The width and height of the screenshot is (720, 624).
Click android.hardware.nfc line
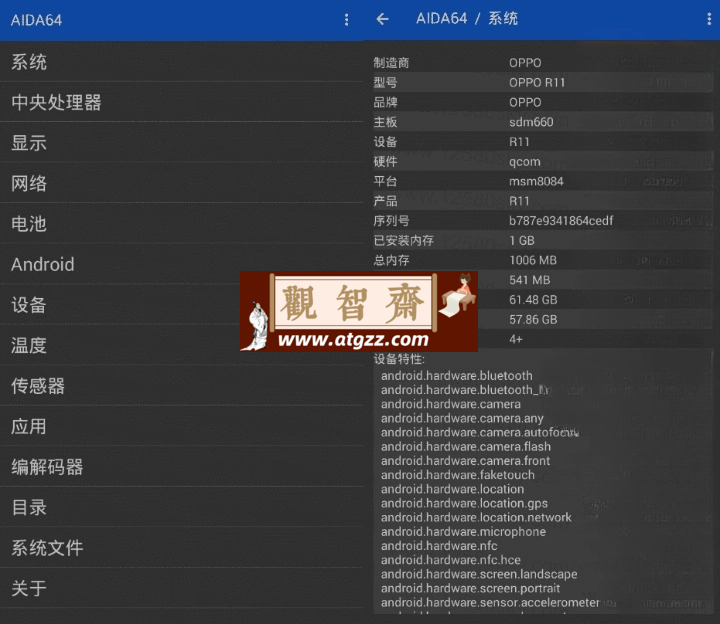coord(439,546)
